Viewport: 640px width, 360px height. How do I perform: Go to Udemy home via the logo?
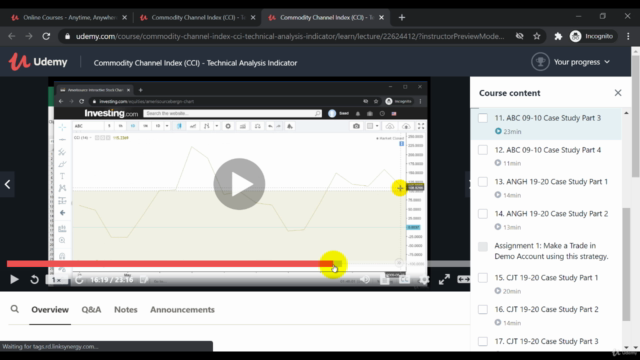[x=38, y=62]
